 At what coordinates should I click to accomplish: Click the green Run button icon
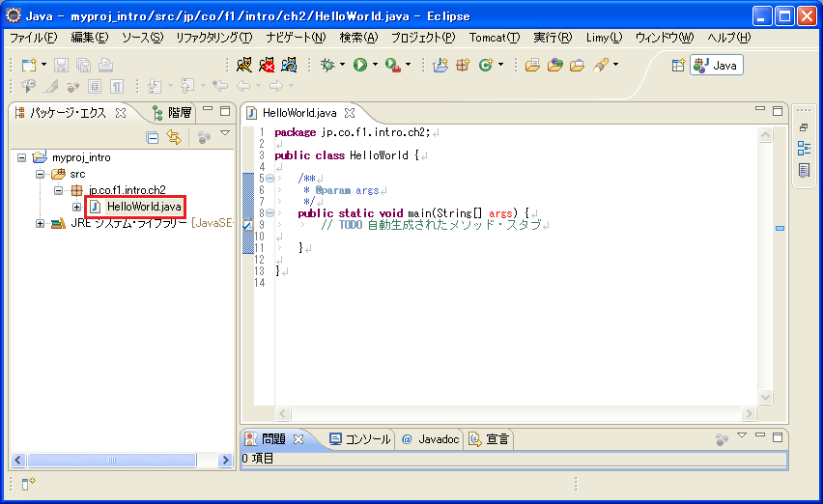click(x=359, y=65)
